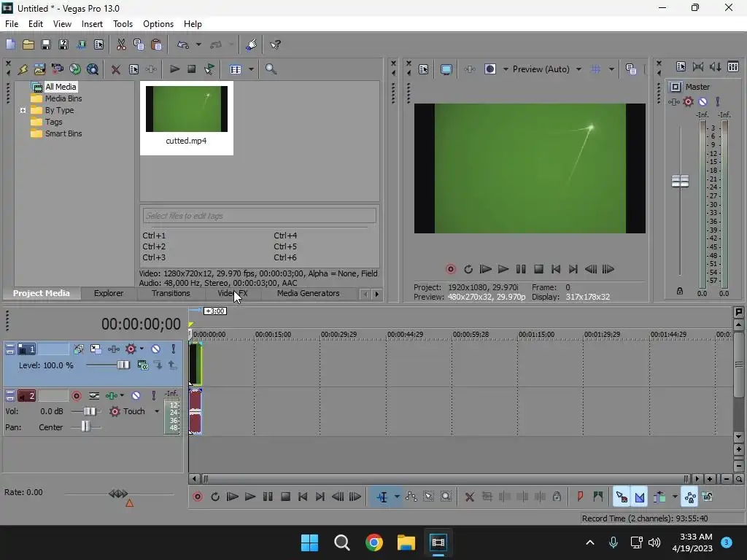Open the Views dropdown arrow in Project Media

[251, 69]
